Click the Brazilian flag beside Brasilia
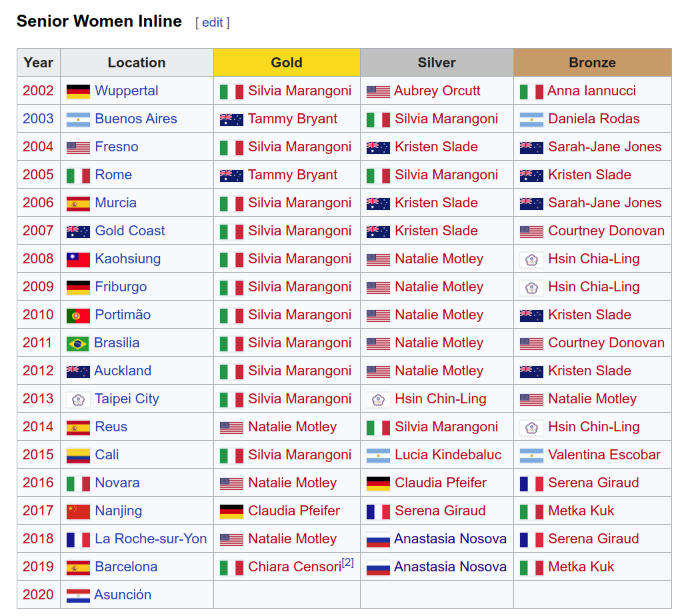680x616 pixels. (77, 343)
